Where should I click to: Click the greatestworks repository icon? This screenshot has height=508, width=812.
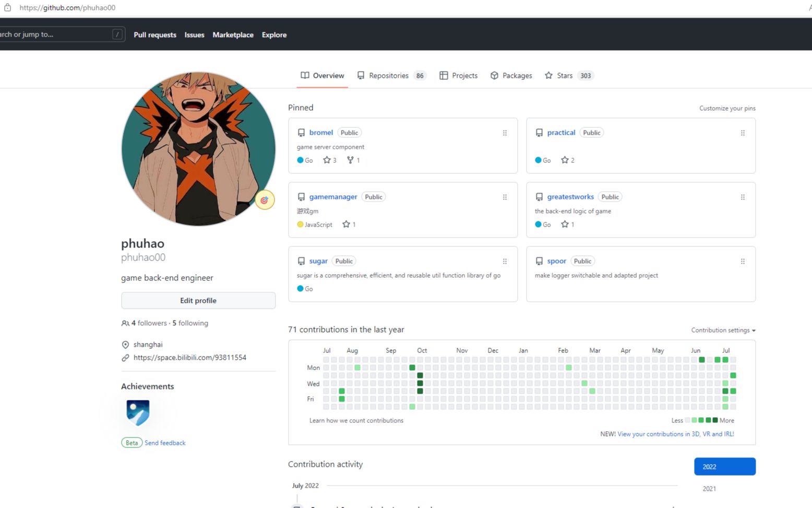point(539,197)
